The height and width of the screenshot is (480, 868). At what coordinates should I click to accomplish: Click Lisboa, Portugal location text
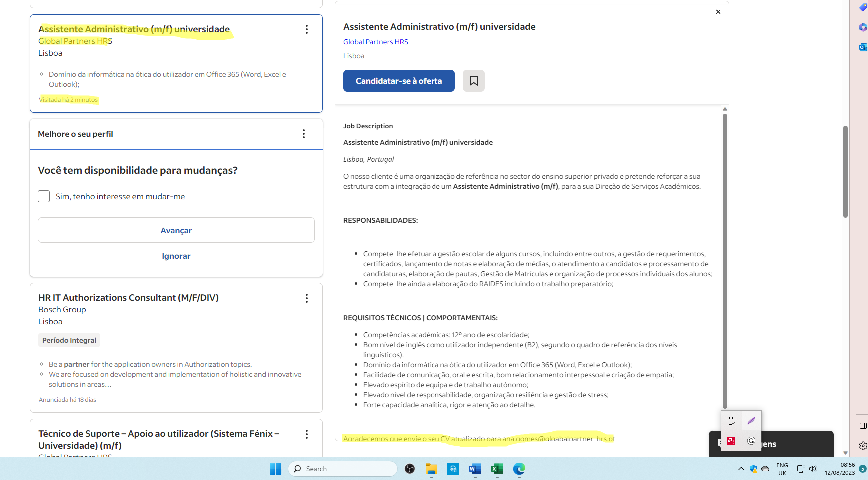(369, 159)
